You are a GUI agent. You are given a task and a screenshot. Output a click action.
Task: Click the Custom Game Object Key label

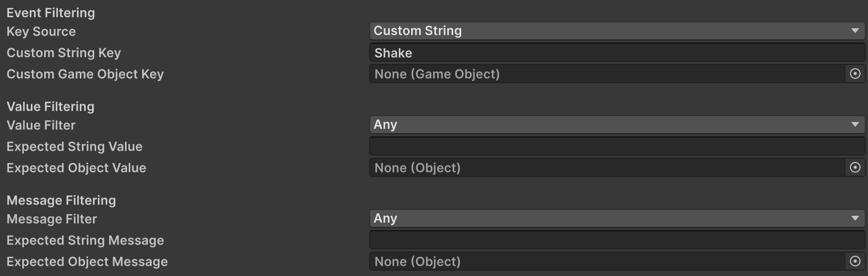coord(85,74)
